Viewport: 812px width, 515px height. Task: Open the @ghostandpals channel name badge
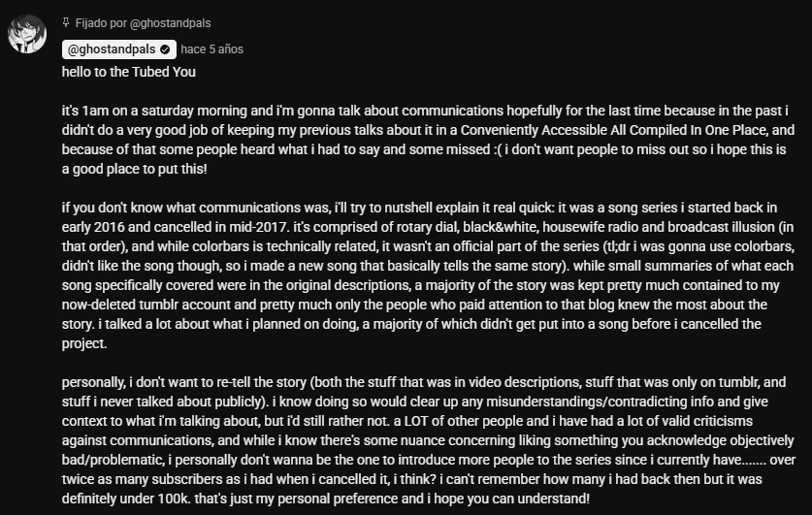click(112, 48)
